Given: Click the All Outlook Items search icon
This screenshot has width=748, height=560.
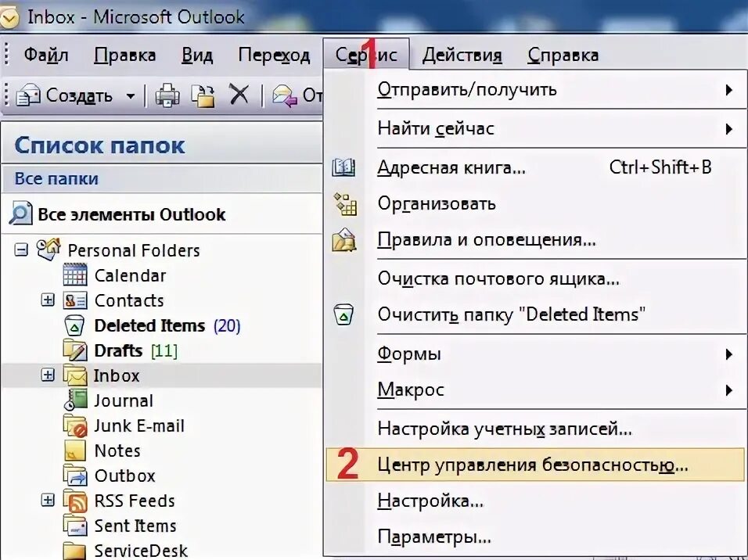Looking at the screenshot, I should [20, 214].
